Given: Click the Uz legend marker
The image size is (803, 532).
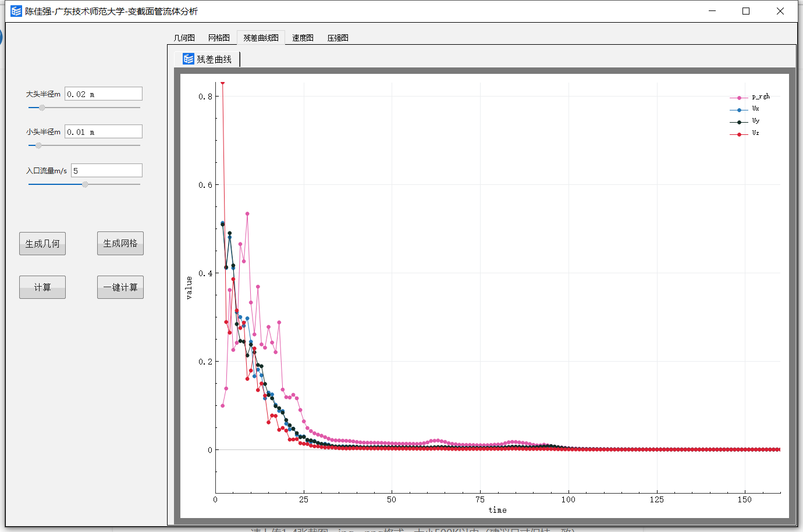Looking at the screenshot, I should point(739,134).
